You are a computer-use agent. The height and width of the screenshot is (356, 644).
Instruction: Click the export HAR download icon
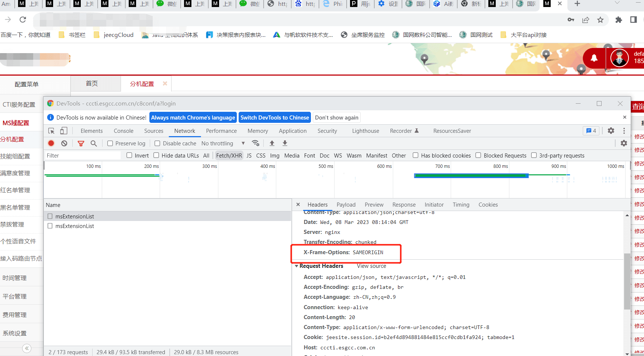pyautogui.click(x=285, y=143)
